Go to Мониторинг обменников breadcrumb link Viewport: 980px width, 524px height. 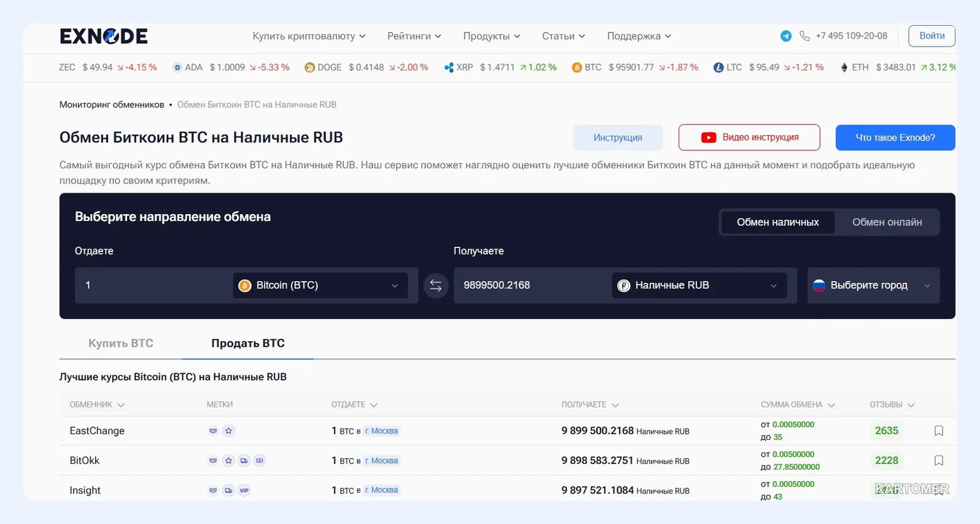pos(112,105)
